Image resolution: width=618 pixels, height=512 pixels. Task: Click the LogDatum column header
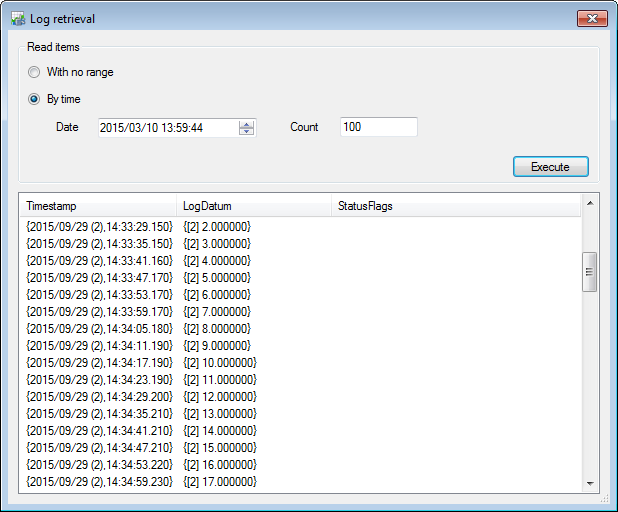point(253,206)
